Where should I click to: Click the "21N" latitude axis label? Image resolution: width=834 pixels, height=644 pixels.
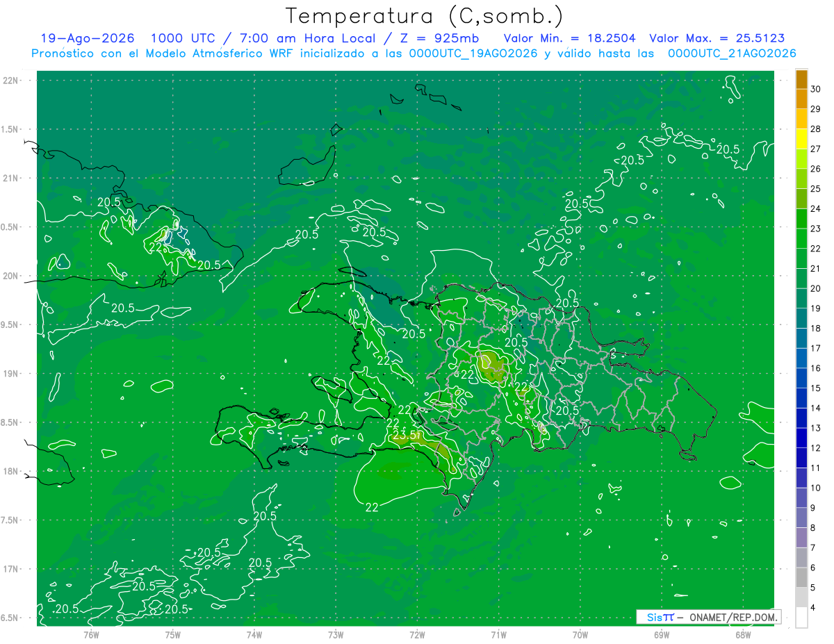tap(10, 179)
